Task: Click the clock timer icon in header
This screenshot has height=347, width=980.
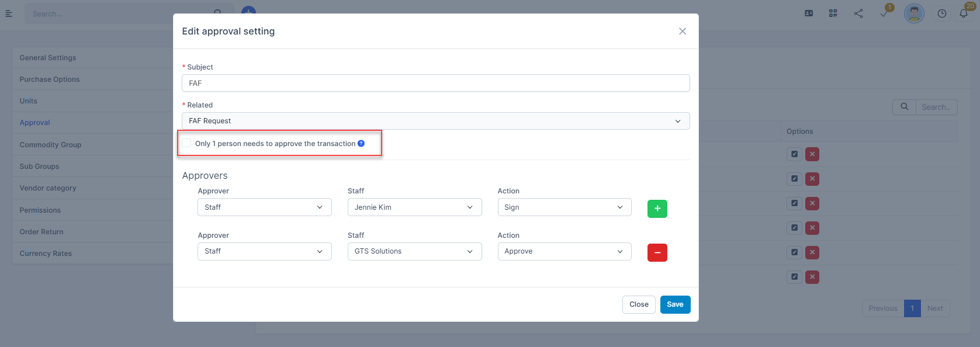Action: tap(941, 13)
